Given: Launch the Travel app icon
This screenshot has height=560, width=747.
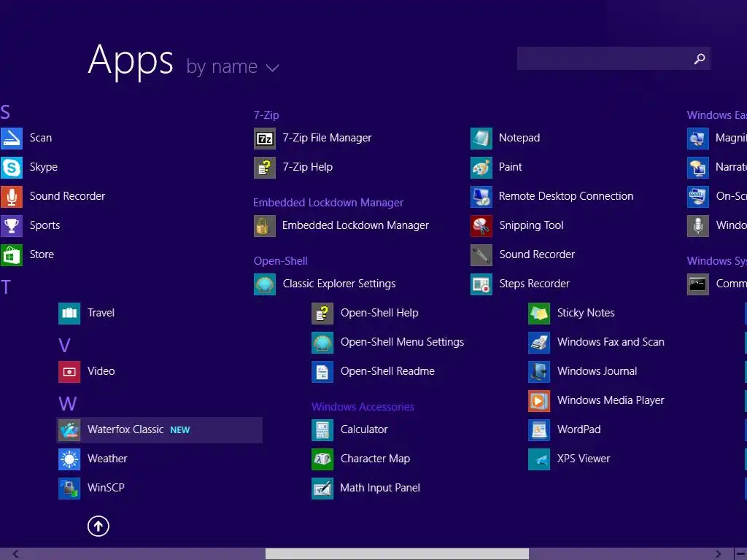Looking at the screenshot, I should (69, 313).
